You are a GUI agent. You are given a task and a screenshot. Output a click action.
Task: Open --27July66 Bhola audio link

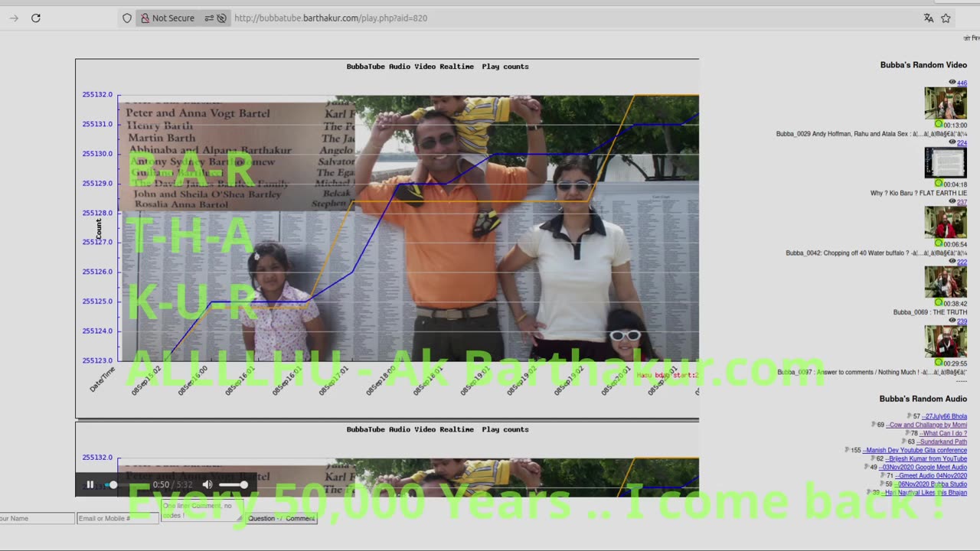pos(944,416)
